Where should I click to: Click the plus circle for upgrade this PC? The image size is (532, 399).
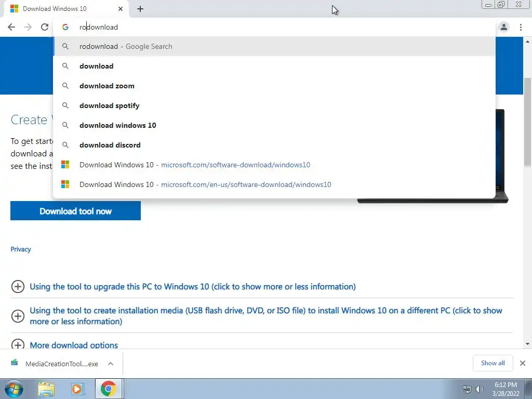point(18,286)
